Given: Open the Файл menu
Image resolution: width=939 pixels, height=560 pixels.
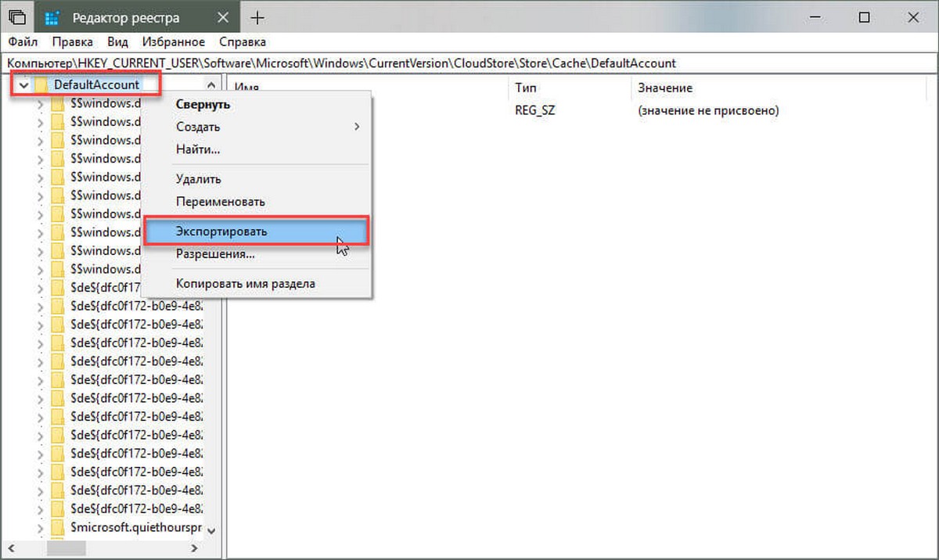Looking at the screenshot, I should click(23, 41).
